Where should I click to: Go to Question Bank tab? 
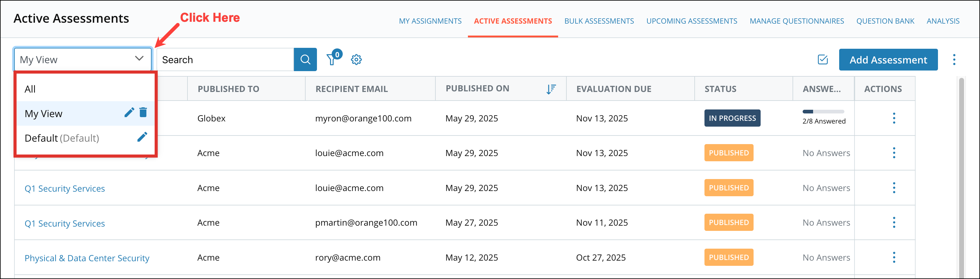(885, 21)
